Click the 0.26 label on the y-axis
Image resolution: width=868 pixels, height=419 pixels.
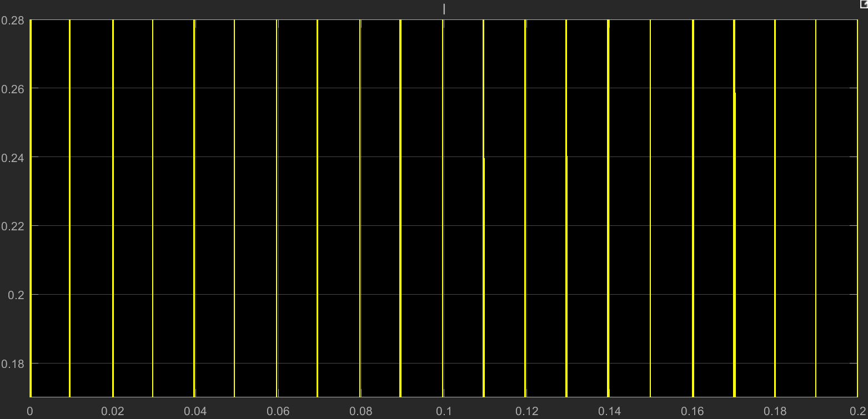click(12, 88)
